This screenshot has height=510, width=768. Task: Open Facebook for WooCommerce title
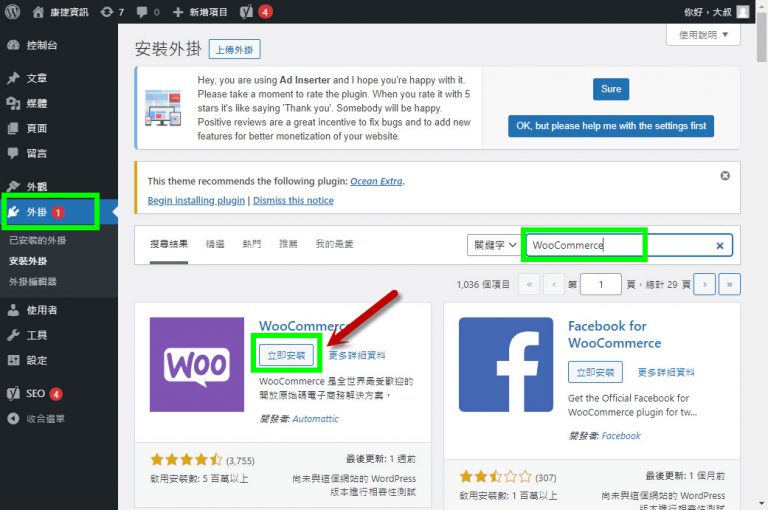point(614,335)
